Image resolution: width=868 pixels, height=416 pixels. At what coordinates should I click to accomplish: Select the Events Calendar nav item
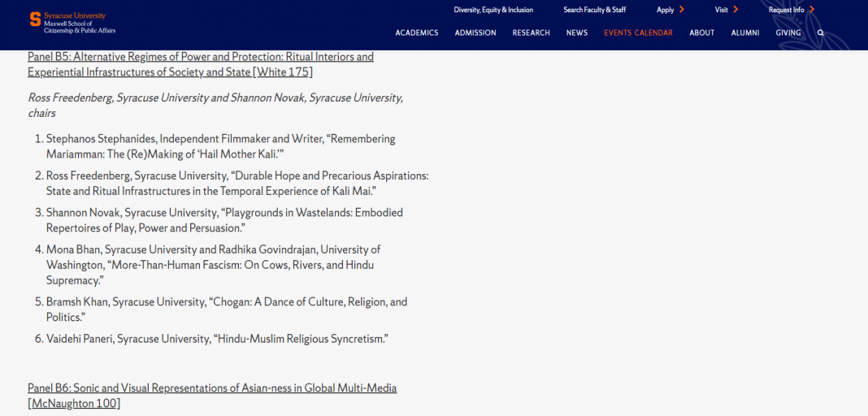pos(638,33)
